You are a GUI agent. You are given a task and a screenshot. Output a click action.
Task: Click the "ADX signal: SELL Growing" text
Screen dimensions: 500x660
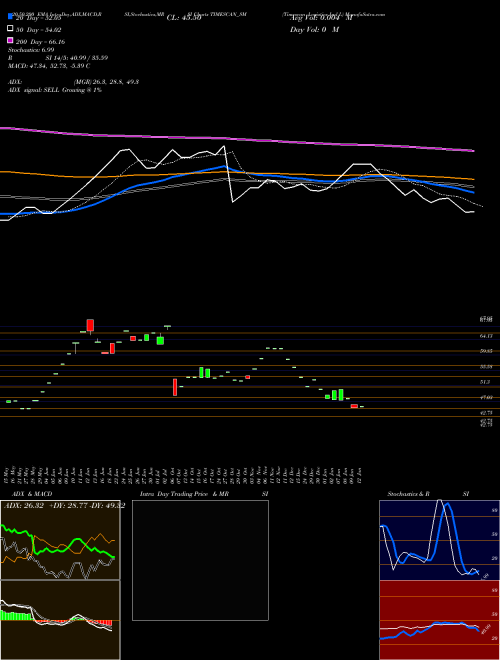click(47, 90)
